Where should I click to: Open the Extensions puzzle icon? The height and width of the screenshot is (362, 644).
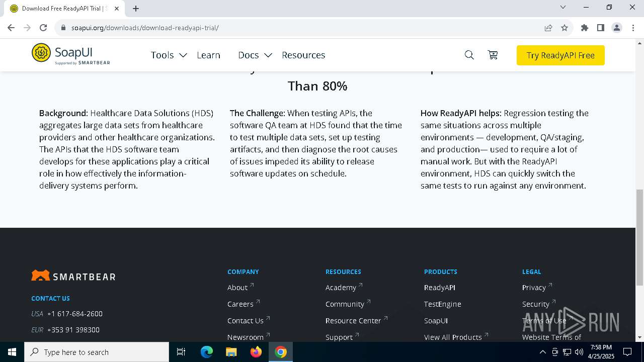pos(585,28)
